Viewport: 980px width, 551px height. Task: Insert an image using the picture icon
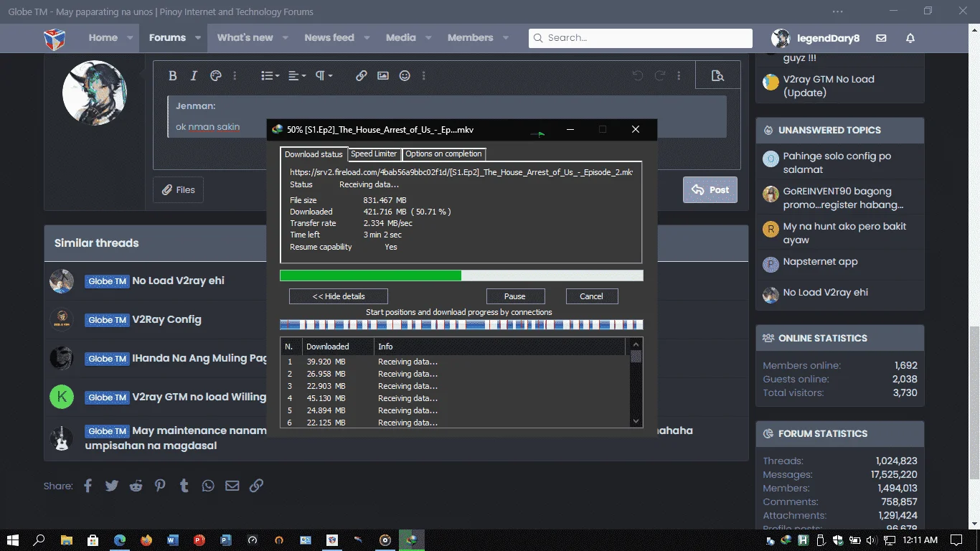[x=383, y=75]
